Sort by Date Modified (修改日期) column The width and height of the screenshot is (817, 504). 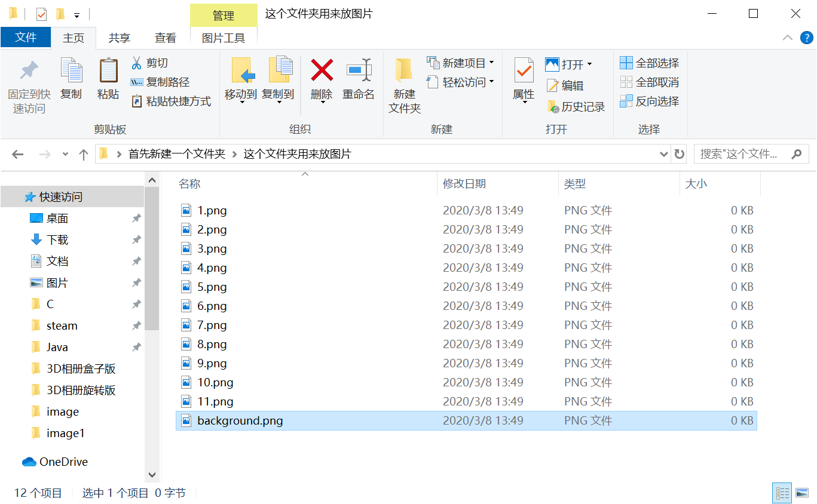coord(498,184)
